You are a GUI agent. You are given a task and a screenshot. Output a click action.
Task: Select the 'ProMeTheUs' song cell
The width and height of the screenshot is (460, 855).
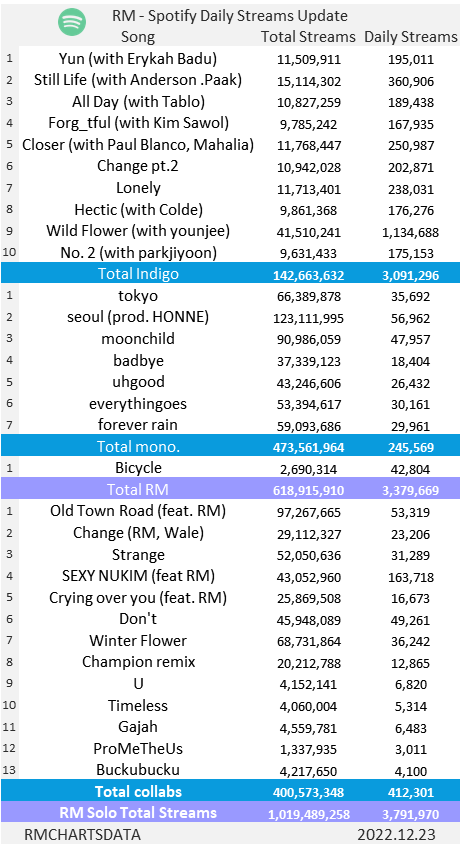coord(138,748)
